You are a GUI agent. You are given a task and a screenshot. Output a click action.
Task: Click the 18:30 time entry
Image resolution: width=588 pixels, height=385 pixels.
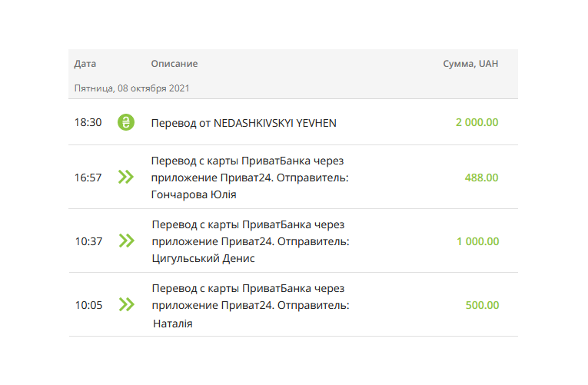(x=88, y=122)
